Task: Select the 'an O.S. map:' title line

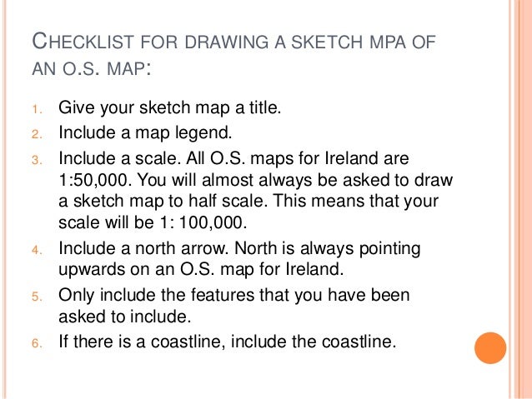Action: [x=92, y=68]
